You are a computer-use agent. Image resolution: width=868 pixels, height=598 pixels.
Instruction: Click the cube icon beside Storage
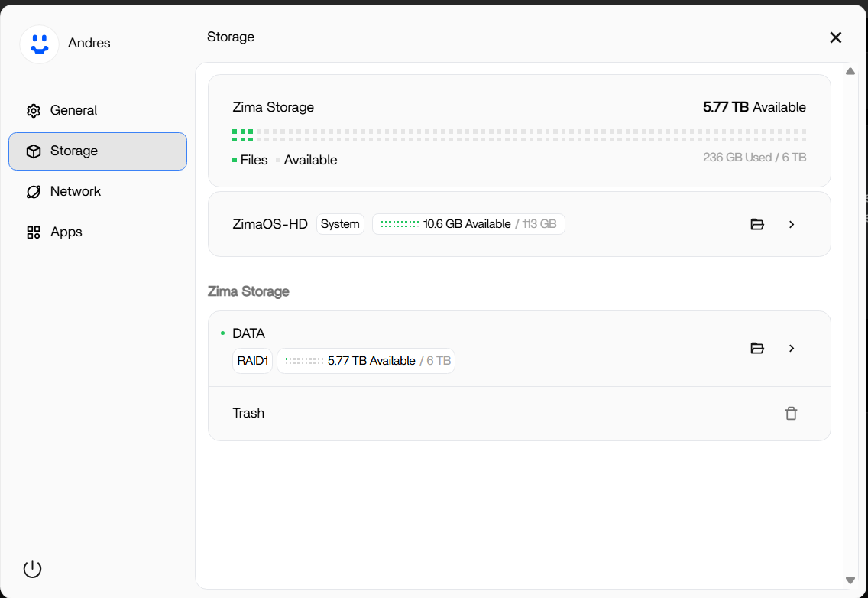click(x=33, y=151)
